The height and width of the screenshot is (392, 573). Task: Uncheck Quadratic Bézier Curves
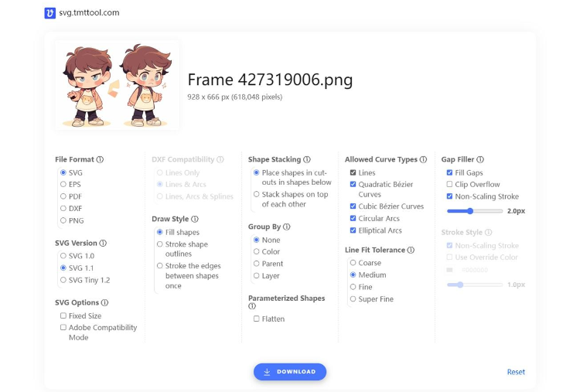coord(353,185)
